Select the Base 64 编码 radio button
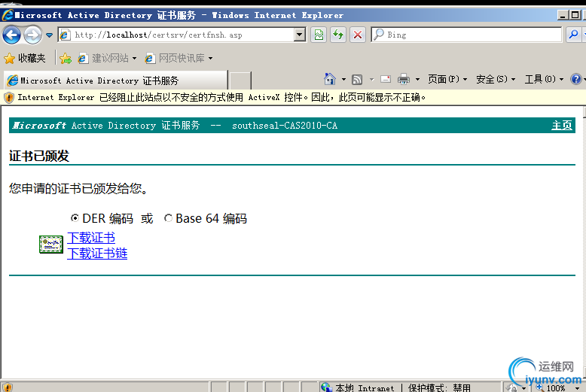 pyautogui.click(x=168, y=218)
